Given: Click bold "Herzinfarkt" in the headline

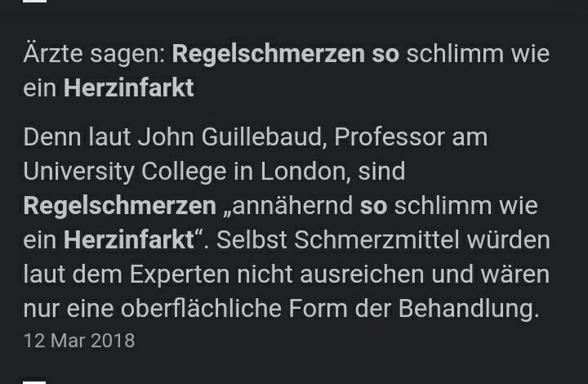Looking at the screenshot, I should click(x=128, y=87).
